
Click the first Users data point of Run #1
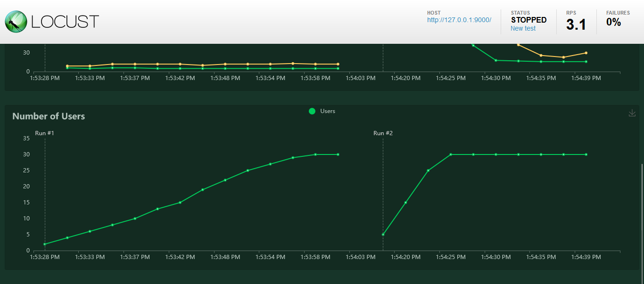point(45,244)
